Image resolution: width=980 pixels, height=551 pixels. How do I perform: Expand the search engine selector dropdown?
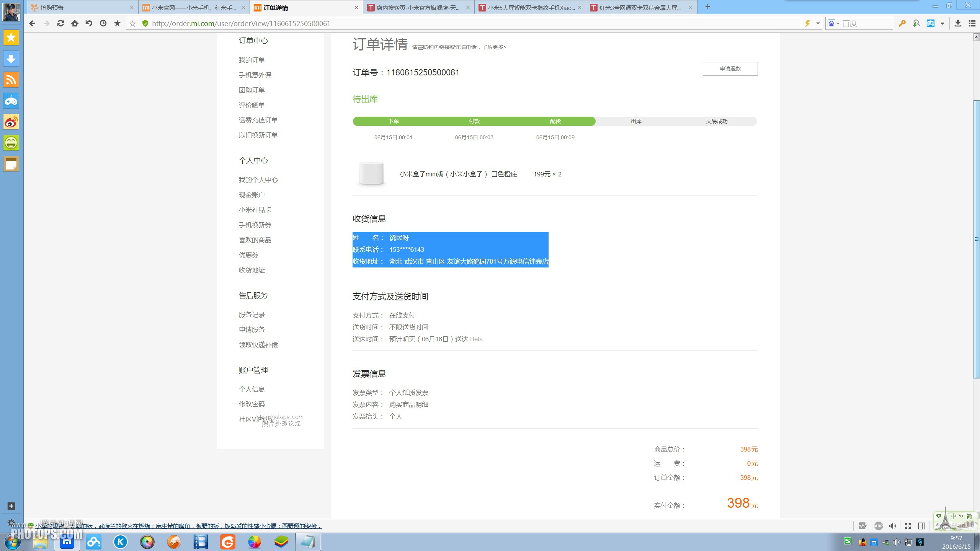pyautogui.click(x=838, y=24)
